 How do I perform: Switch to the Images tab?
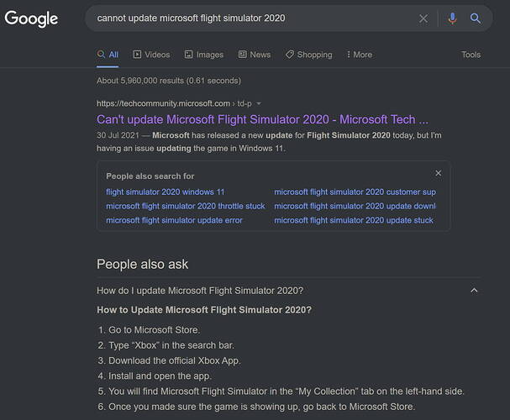pos(203,55)
